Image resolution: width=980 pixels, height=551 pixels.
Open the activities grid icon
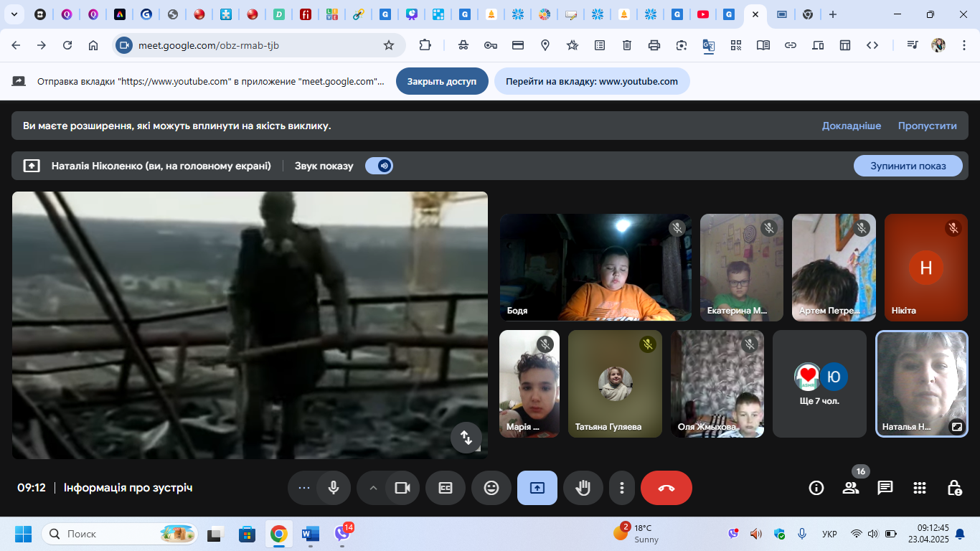coord(920,488)
